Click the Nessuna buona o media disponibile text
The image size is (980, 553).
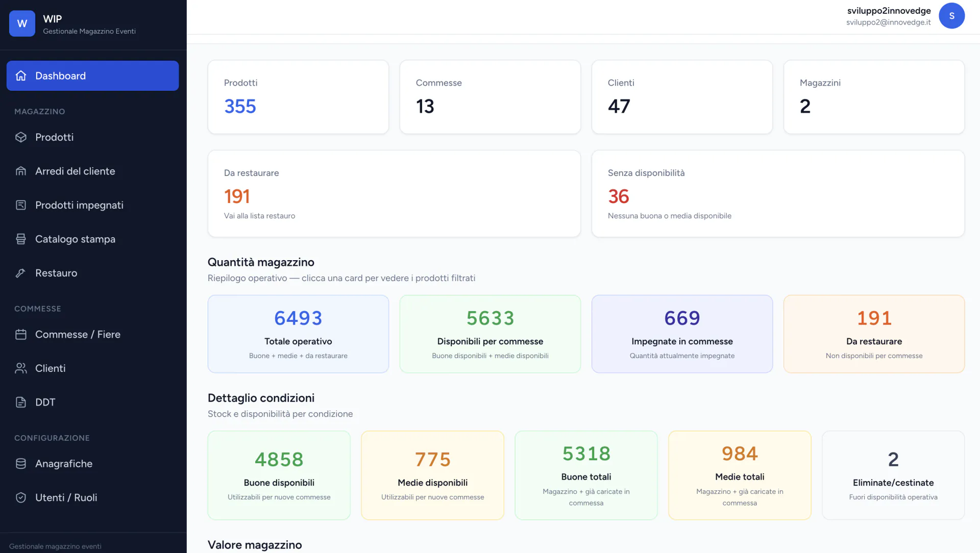[669, 216]
